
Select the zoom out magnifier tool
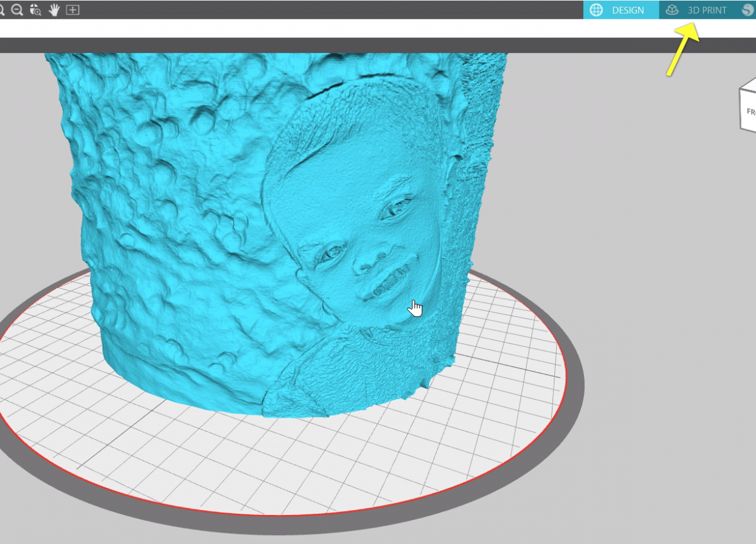17,10
